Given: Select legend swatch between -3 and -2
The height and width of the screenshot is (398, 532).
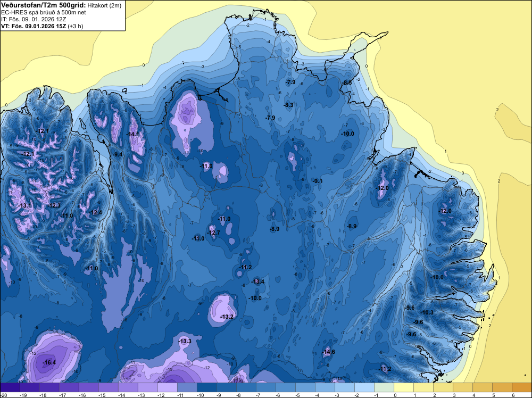Looking at the screenshot, I should pos(345,387).
